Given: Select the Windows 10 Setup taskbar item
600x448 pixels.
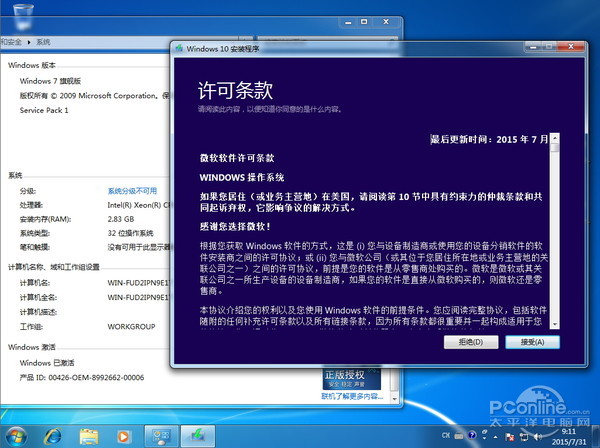Looking at the screenshot, I should click(197, 436).
